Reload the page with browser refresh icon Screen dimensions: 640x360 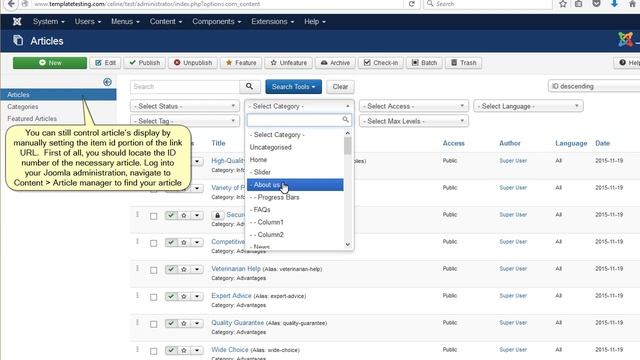tap(412, 4)
